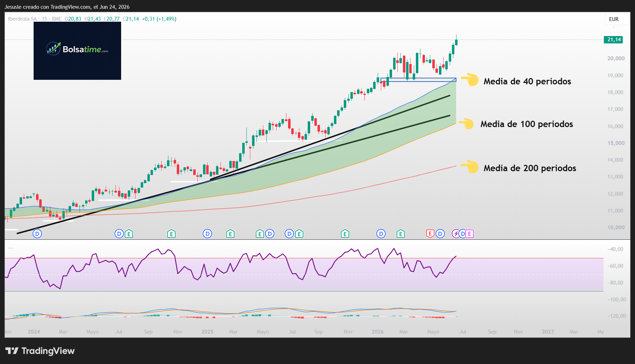
Task: Select the dividend marker right of Mayo 2025
Action: tap(270, 234)
